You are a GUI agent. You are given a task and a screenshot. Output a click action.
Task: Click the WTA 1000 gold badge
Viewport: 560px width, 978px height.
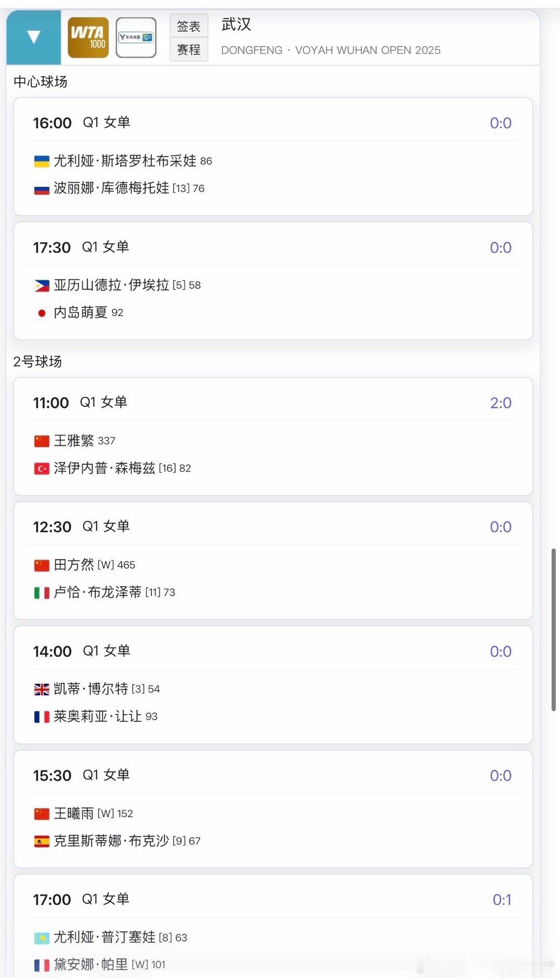coord(88,37)
